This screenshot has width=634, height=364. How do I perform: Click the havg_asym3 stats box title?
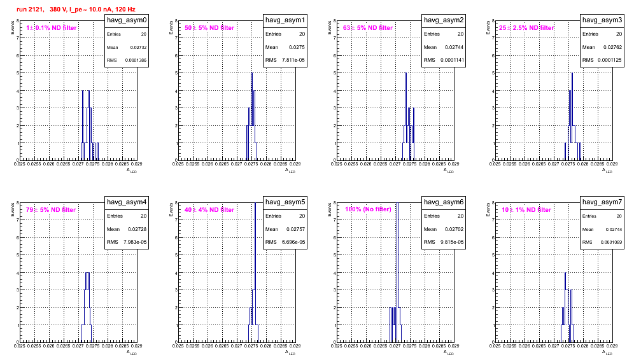pos(602,20)
